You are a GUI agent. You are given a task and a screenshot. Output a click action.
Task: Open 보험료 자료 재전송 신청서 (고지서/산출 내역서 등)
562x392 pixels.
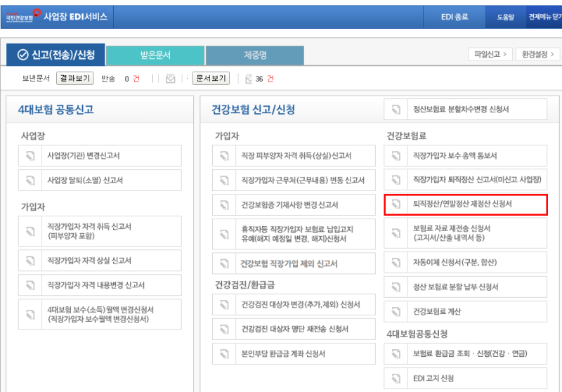(466, 233)
